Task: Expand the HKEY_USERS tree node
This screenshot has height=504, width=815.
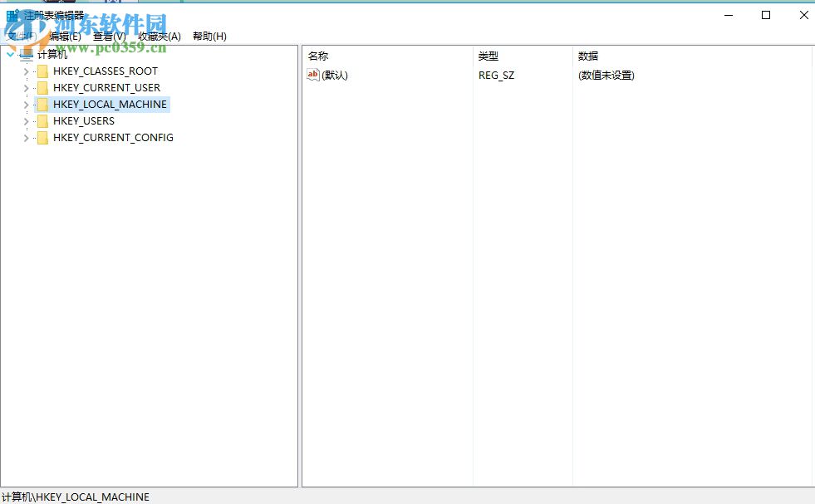Action: (x=26, y=121)
